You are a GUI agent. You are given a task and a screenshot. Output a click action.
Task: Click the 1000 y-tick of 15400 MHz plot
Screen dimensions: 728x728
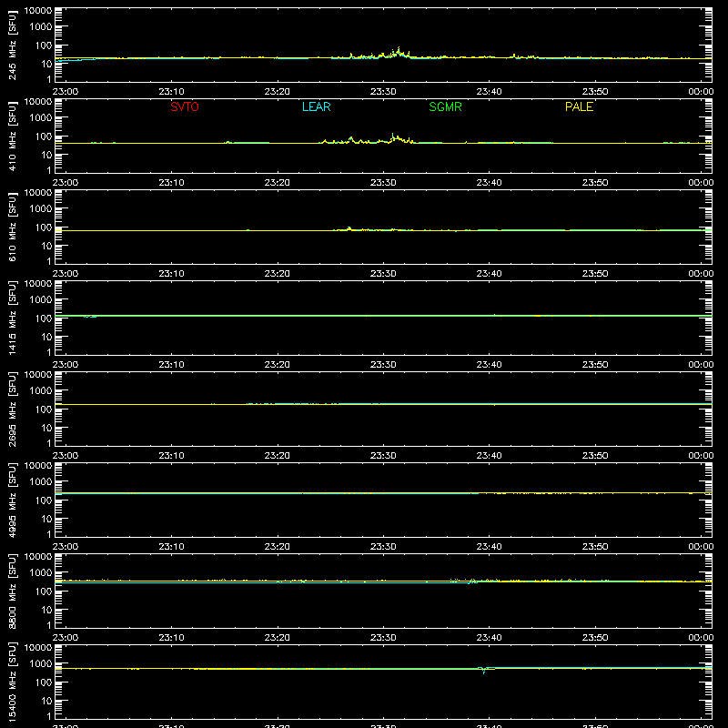(41, 664)
